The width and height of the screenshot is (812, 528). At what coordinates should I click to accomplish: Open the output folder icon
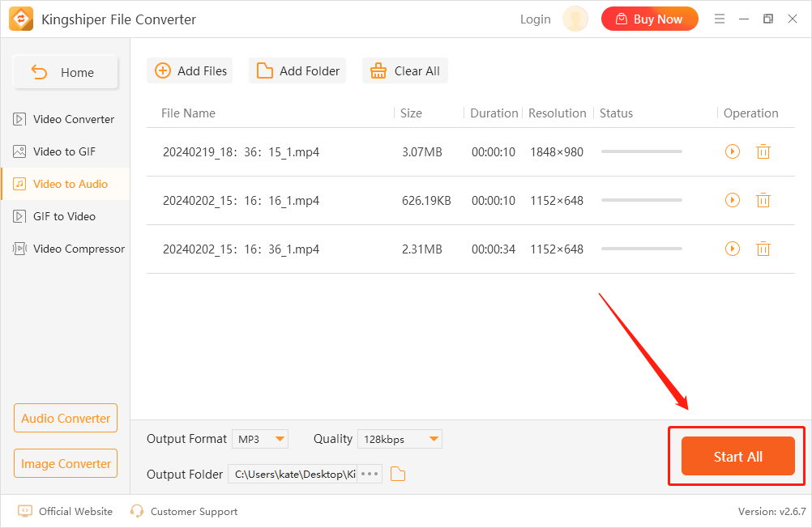pyautogui.click(x=398, y=474)
